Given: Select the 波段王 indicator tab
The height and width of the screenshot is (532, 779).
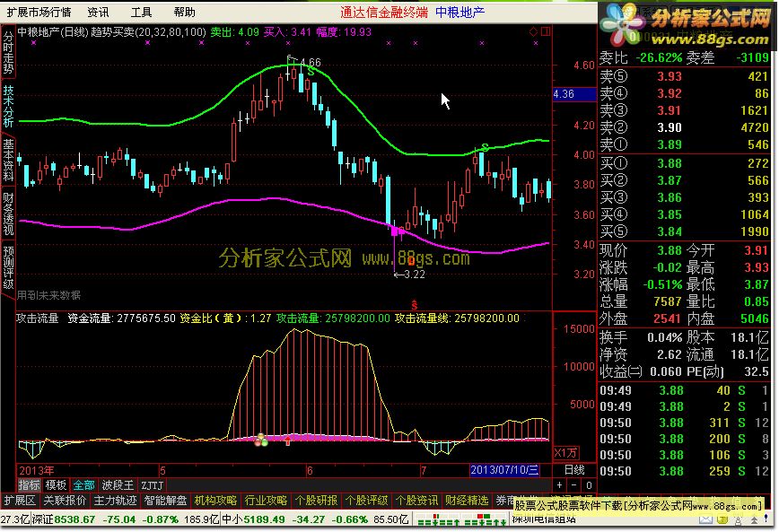Looking at the screenshot, I should [118, 484].
